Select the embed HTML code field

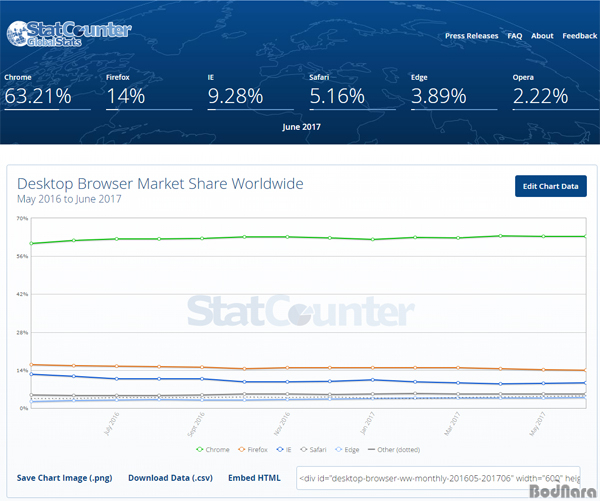(x=438, y=478)
